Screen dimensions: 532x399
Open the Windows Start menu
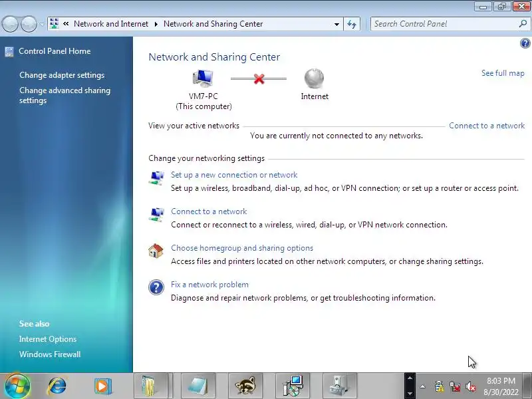[x=18, y=386]
